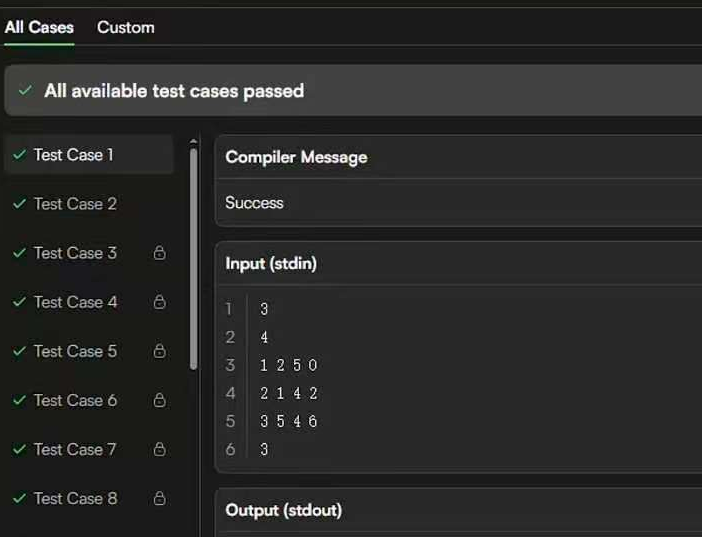Click the lock icon on Test Case 5
The image size is (702, 537).
[159, 351]
